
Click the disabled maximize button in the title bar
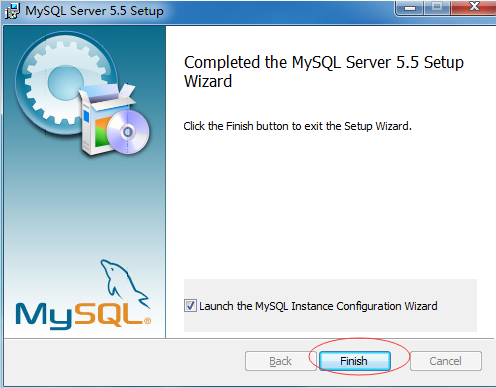[x=437, y=7]
